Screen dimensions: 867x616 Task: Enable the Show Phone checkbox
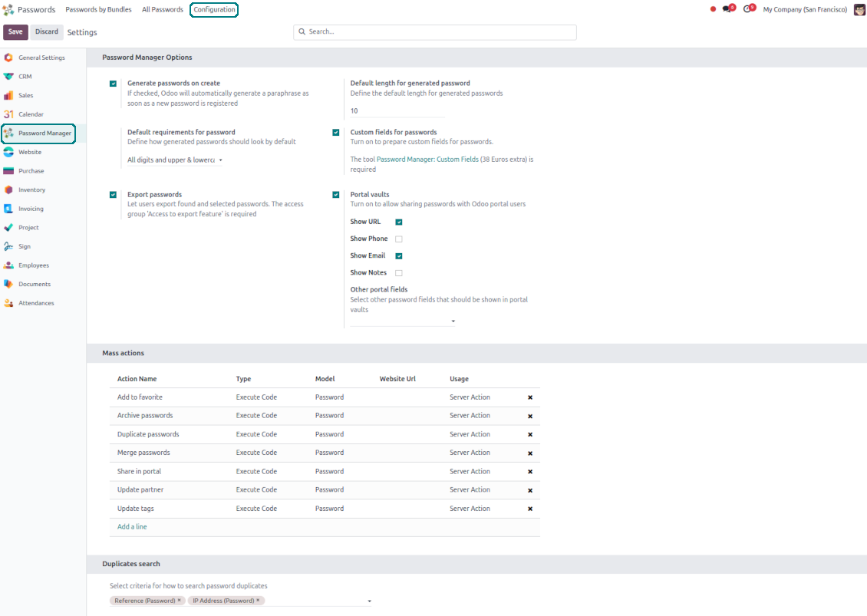399,239
